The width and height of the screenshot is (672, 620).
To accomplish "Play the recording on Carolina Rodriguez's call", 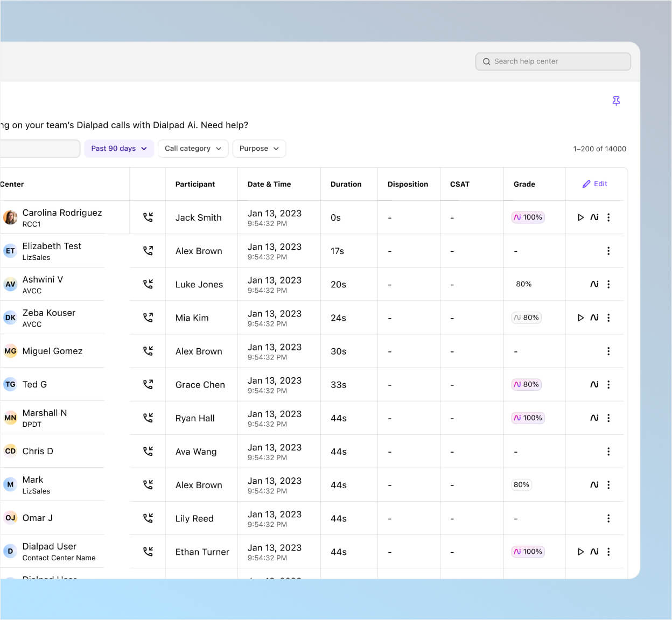I will pos(581,217).
